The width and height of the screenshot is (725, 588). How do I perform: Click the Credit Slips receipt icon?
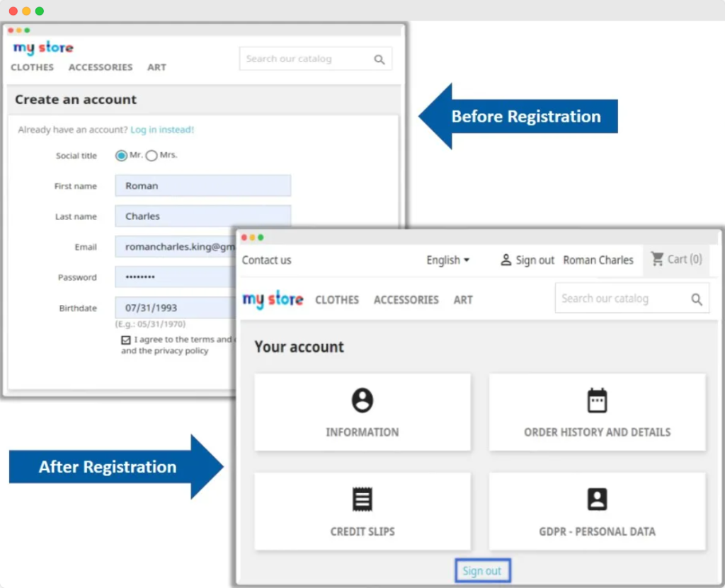click(x=362, y=500)
